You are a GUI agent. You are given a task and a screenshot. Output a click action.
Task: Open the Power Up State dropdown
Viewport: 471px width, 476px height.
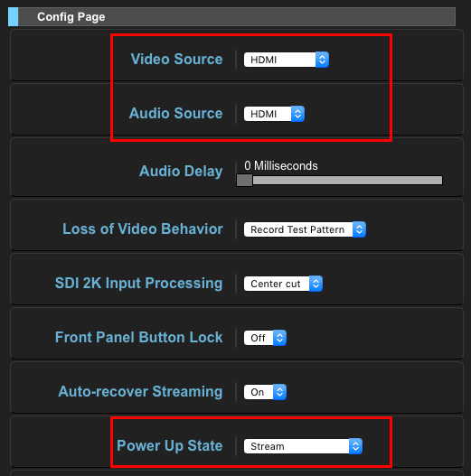click(303, 446)
